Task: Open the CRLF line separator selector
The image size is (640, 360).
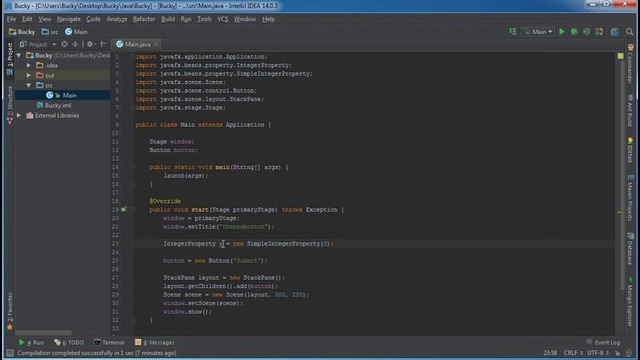Action: (573, 353)
